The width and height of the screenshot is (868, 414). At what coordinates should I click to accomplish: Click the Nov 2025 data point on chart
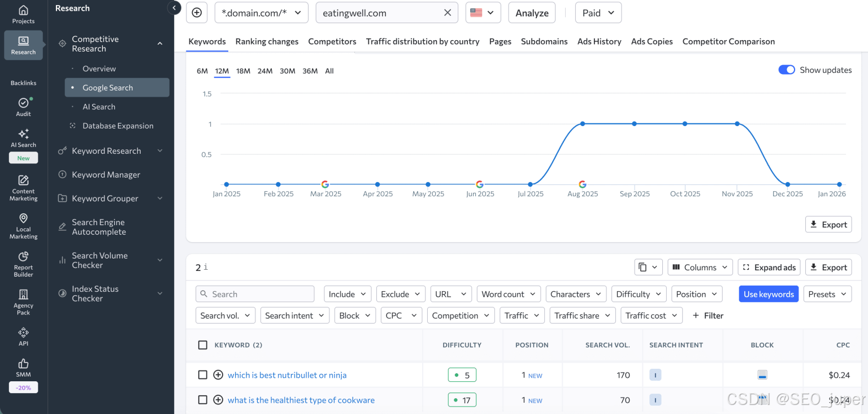[x=737, y=124]
